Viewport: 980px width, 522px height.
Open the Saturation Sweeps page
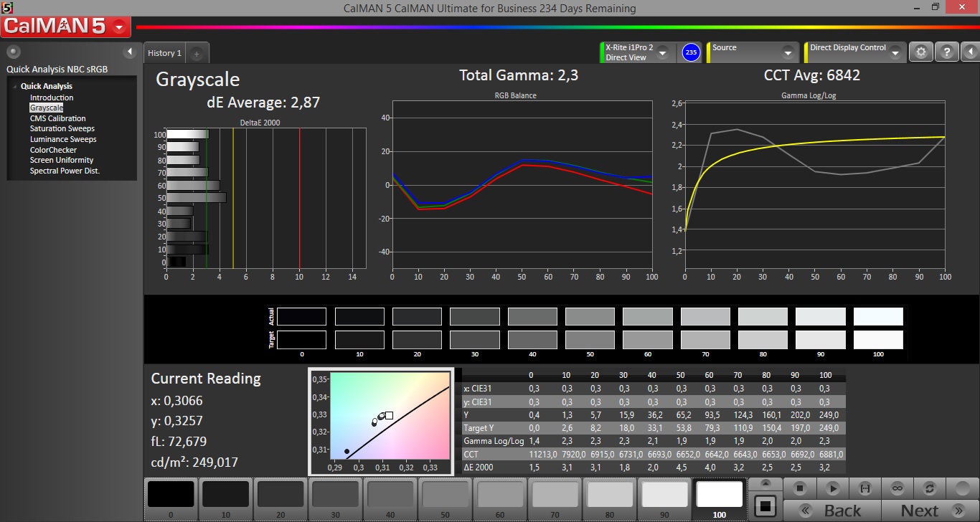[62, 129]
